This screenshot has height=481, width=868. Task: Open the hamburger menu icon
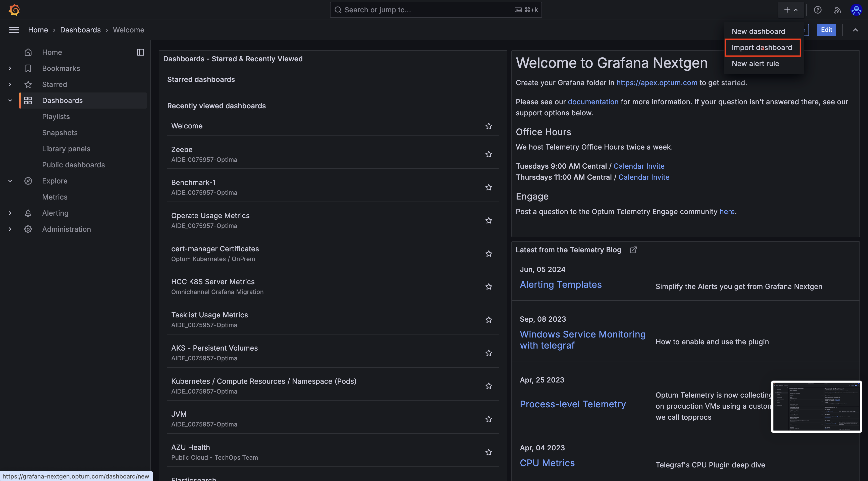(14, 30)
